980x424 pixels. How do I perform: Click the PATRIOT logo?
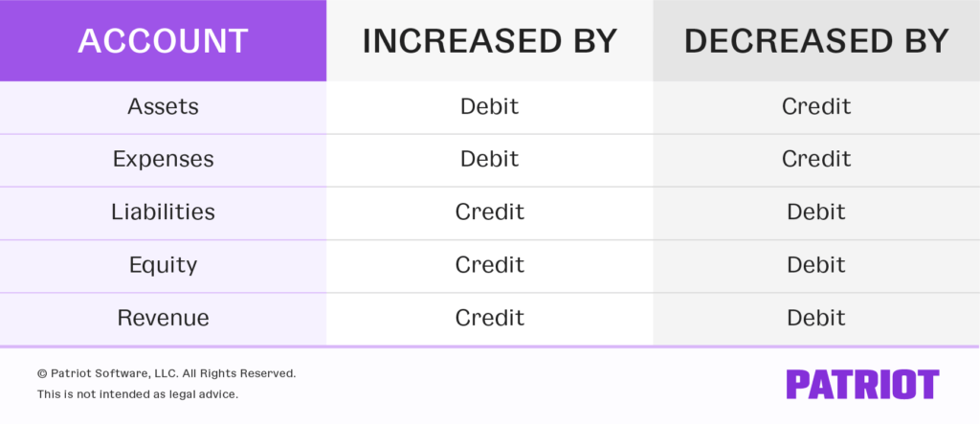(x=862, y=384)
